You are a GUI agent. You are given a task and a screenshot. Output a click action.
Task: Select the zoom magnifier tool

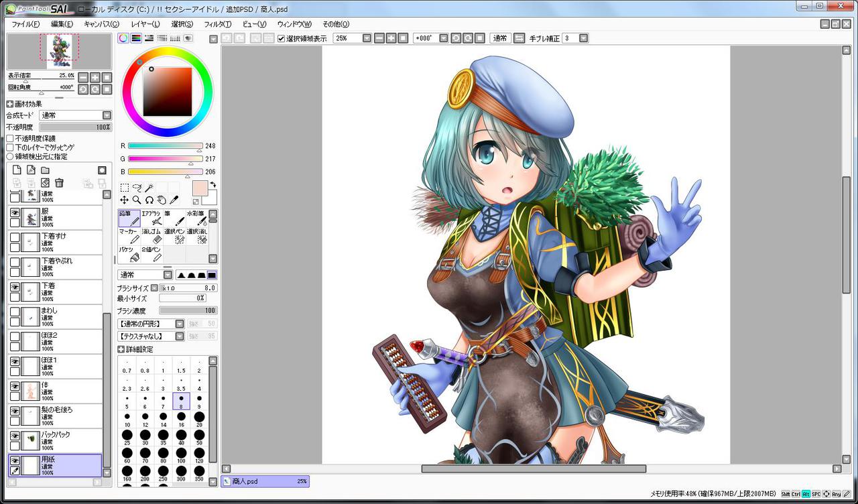click(137, 200)
